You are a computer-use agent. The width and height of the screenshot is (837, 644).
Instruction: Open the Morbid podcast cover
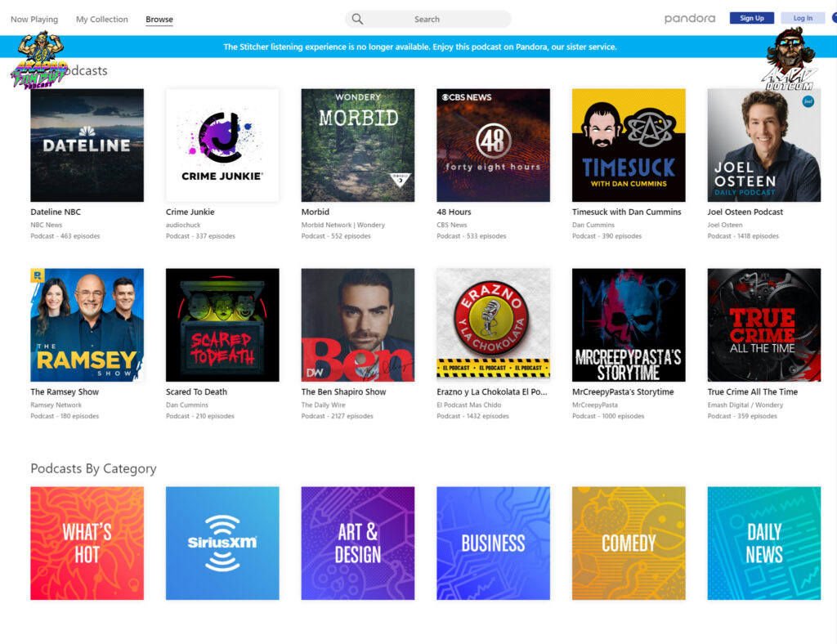coord(358,145)
